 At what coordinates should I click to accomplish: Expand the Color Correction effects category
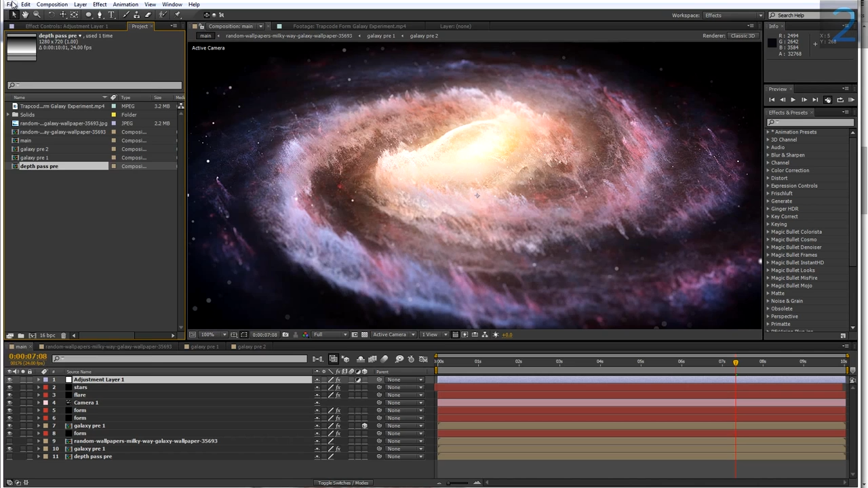tap(768, 171)
